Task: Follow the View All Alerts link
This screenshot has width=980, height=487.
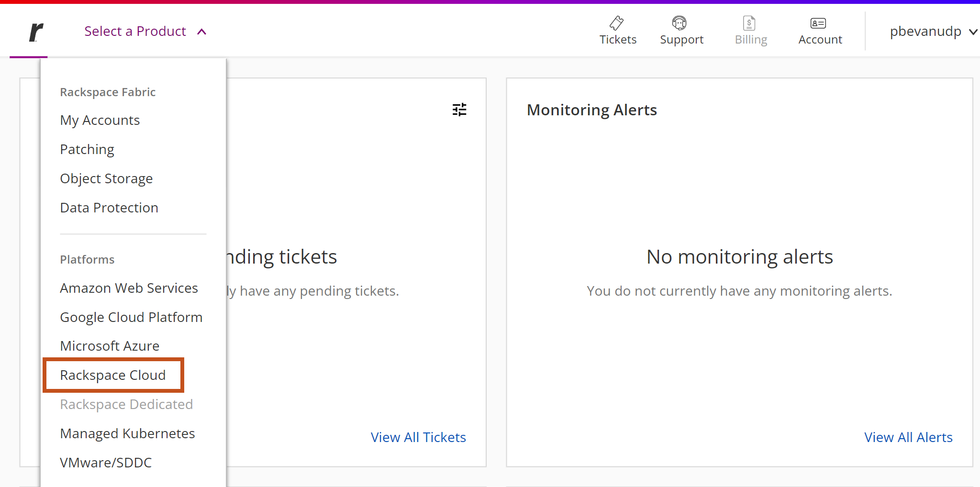Action: 908,437
